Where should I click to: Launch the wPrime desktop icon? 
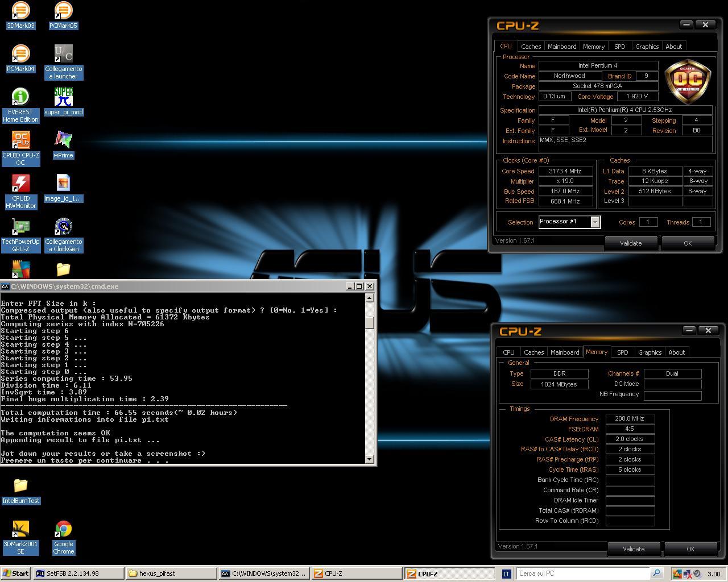point(63,145)
